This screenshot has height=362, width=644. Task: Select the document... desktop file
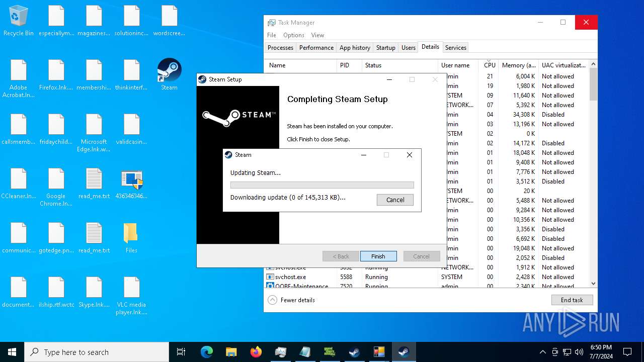coord(19,292)
